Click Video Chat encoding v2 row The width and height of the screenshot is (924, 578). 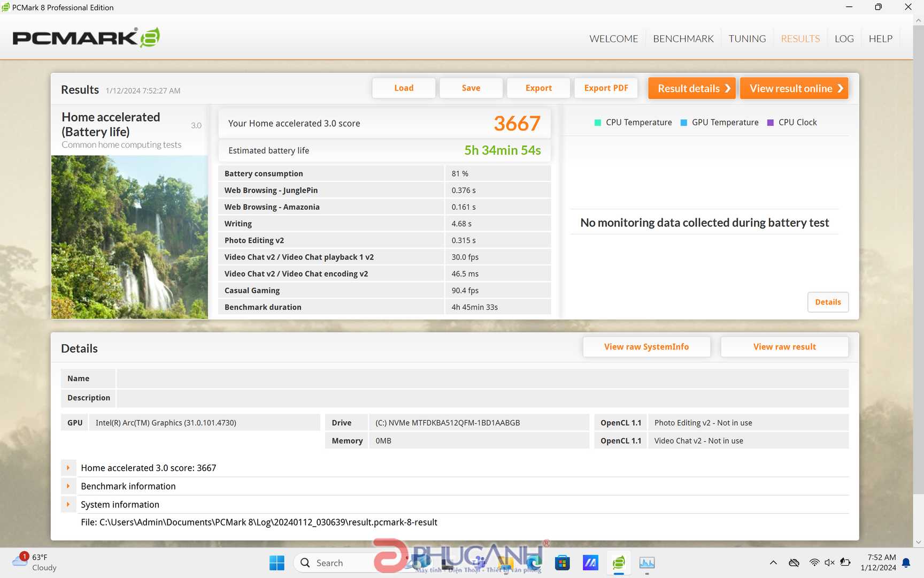click(384, 273)
